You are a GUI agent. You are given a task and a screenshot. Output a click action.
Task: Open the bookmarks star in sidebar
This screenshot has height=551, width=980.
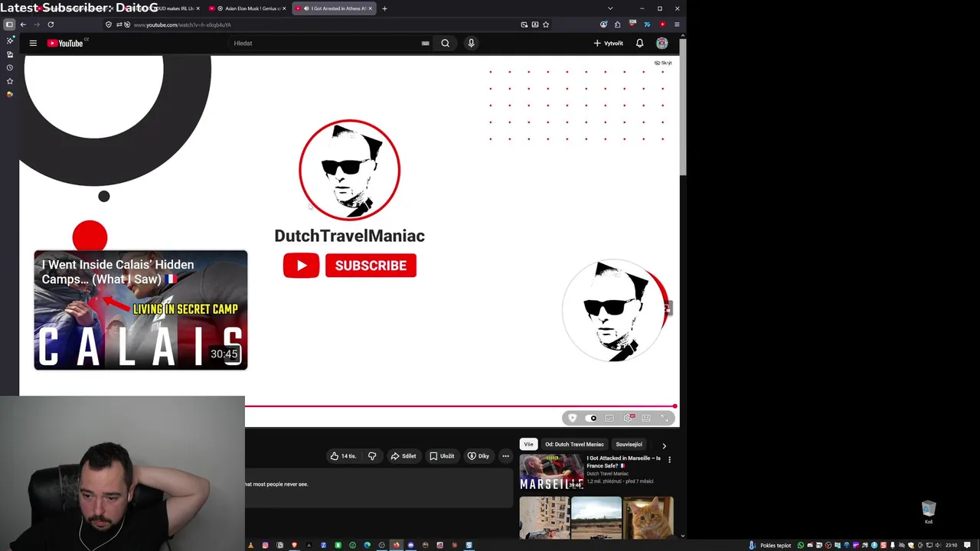tap(9, 80)
